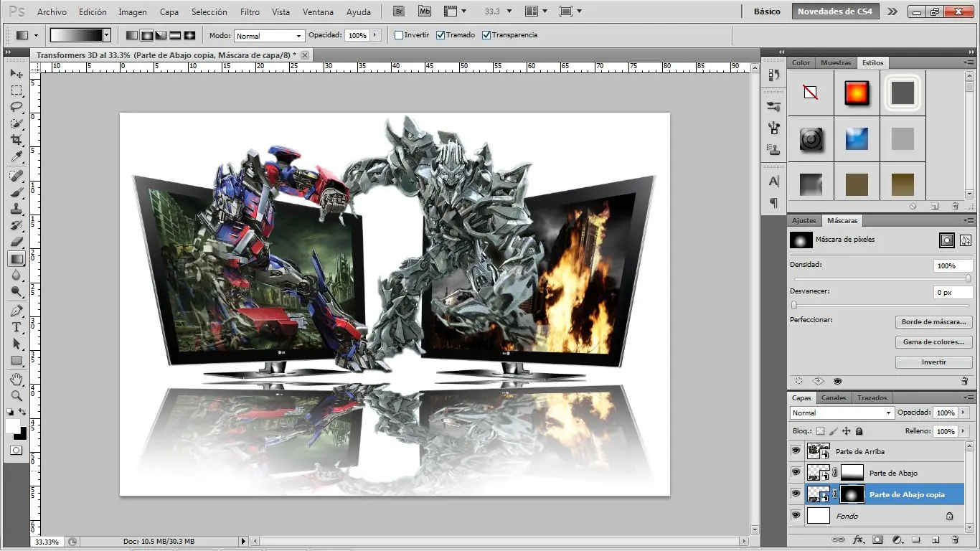This screenshot has width=980, height=551.
Task: Select the Zoom tool in the toolbox
Action: point(17,395)
